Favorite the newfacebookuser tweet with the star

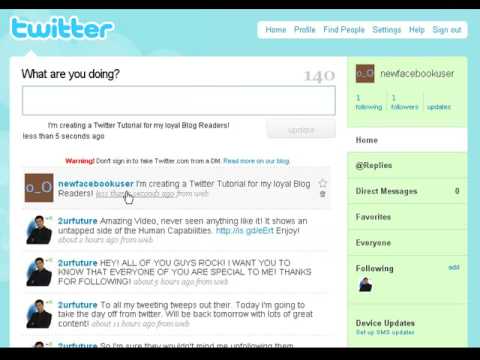point(322,183)
